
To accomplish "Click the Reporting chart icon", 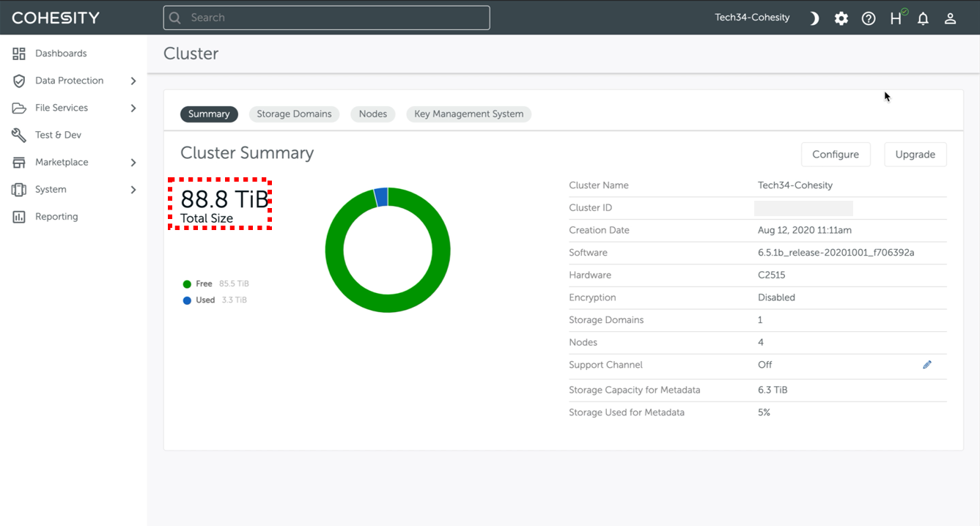I will (19, 217).
